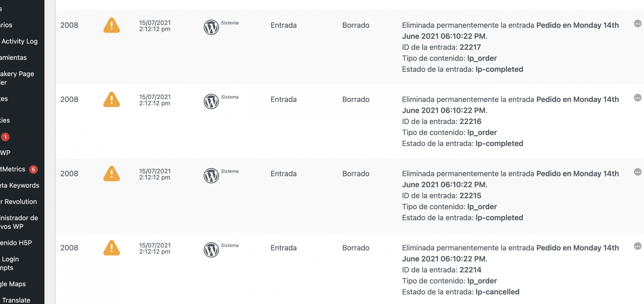Open the H5P content sidebar menu
The image size is (644, 304).
click(16, 243)
